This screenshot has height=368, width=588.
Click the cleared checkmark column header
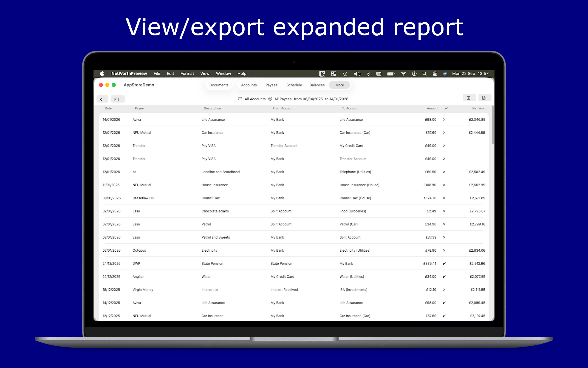(446, 108)
